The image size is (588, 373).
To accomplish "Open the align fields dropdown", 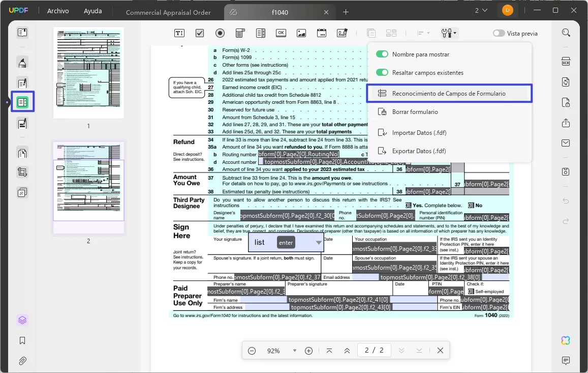I will click(x=423, y=33).
